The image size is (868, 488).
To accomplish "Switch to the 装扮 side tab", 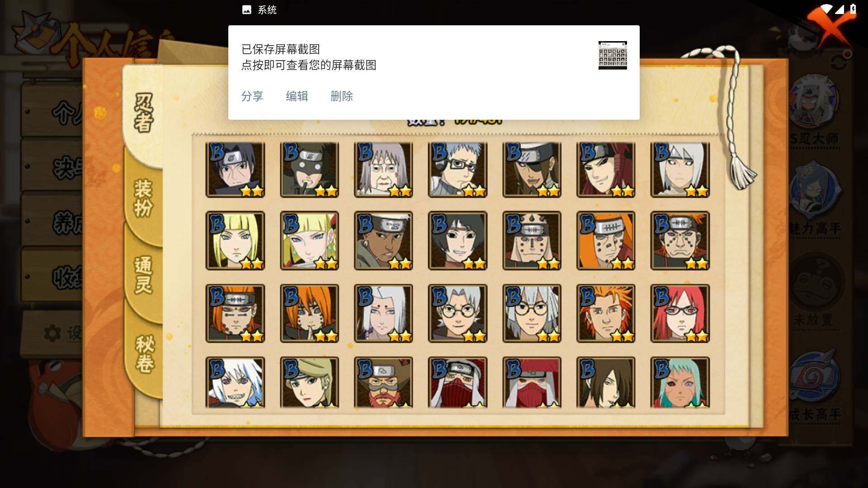I will coord(144,198).
